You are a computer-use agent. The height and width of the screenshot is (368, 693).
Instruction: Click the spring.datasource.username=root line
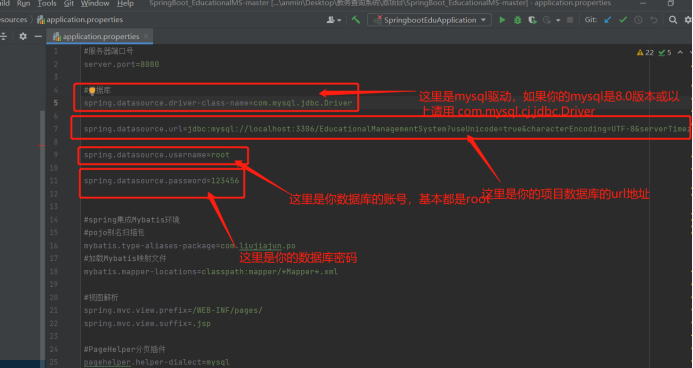pos(156,155)
